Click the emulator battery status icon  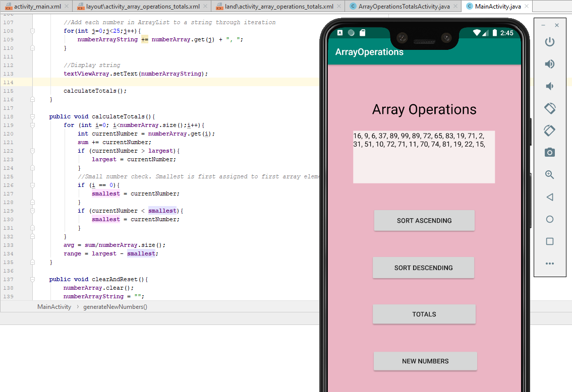coord(495,33)
